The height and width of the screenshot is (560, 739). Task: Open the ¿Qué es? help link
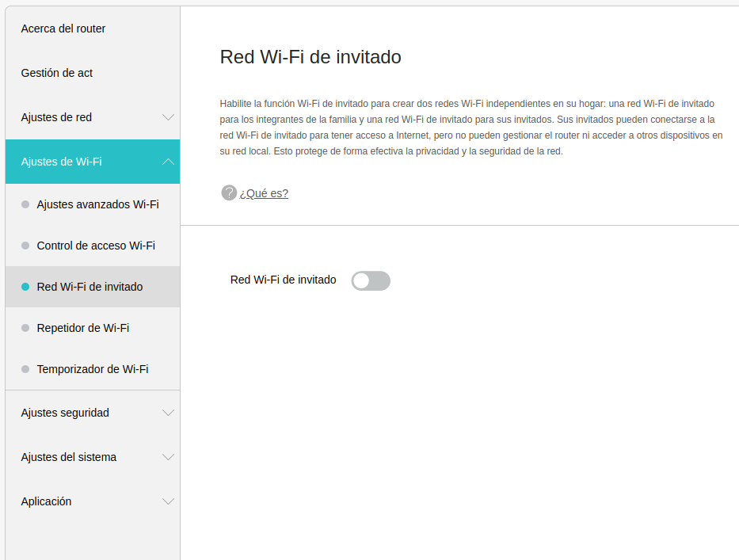click(x=264, y=193)
